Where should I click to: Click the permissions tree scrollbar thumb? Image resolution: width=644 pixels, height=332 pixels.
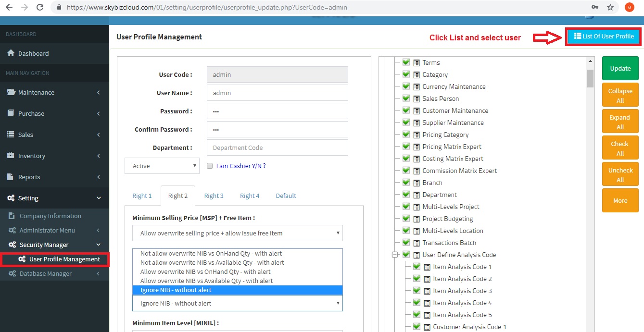[x=590, y=77]
